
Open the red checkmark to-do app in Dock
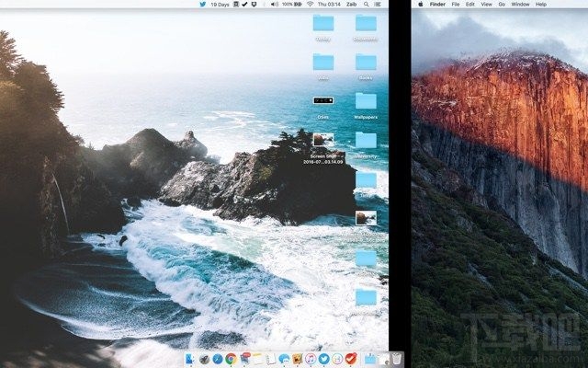(351, 360)
